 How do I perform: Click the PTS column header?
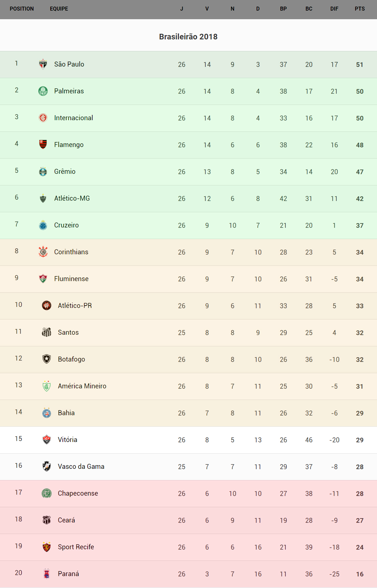point(359,9)
